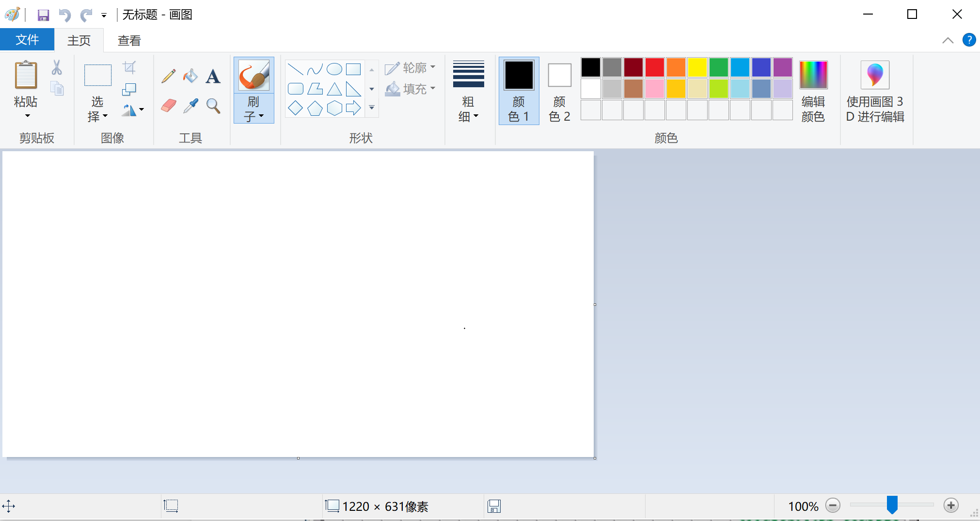Switch to the 查看 view tab
This screenshot has width=980, height=521.
pos(129,40)
